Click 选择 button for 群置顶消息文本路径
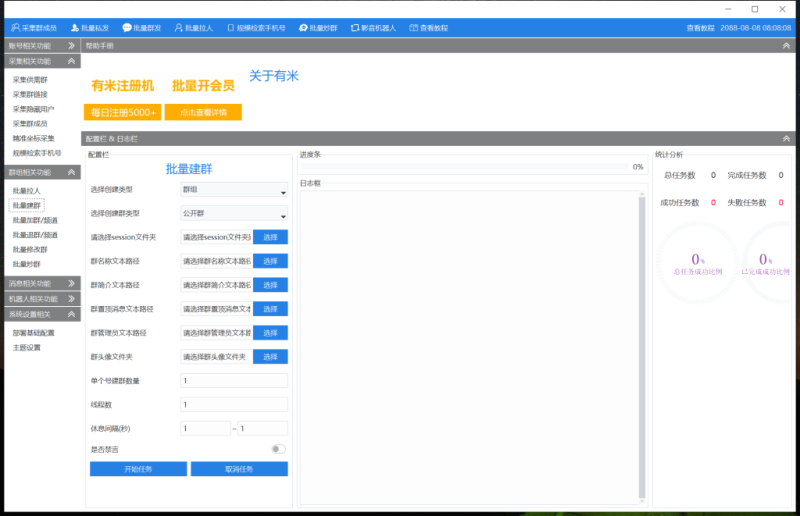Image resolution: width=800 pixels, height=516 pixels. pos(270,309)
